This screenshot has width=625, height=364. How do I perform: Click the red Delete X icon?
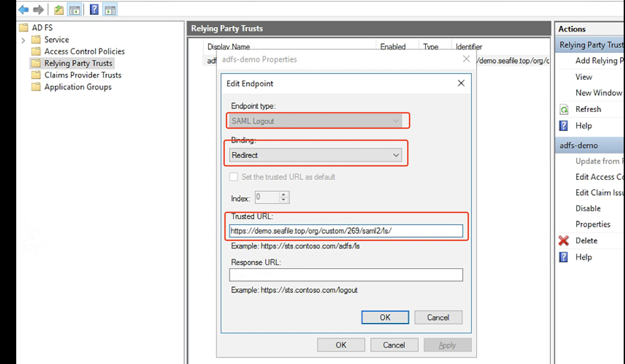point(564,241)
